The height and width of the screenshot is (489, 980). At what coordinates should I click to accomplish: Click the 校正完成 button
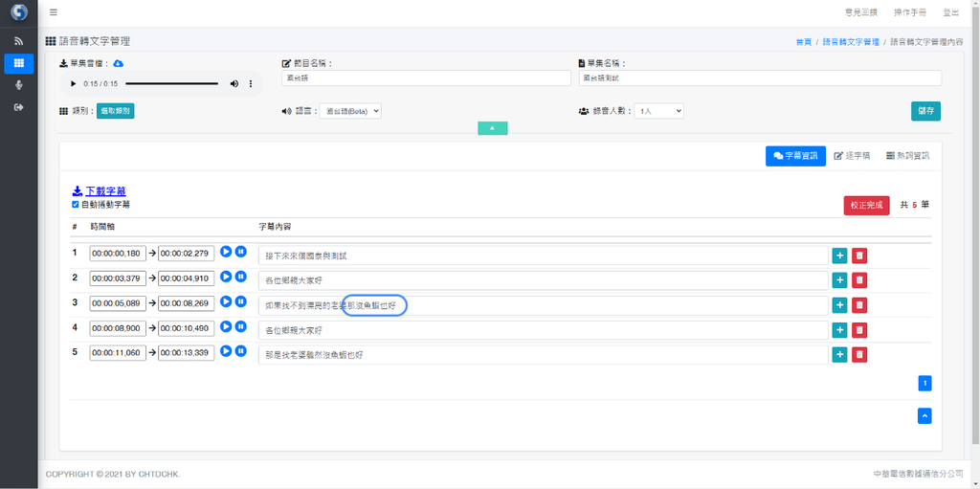tap(867, 205)
